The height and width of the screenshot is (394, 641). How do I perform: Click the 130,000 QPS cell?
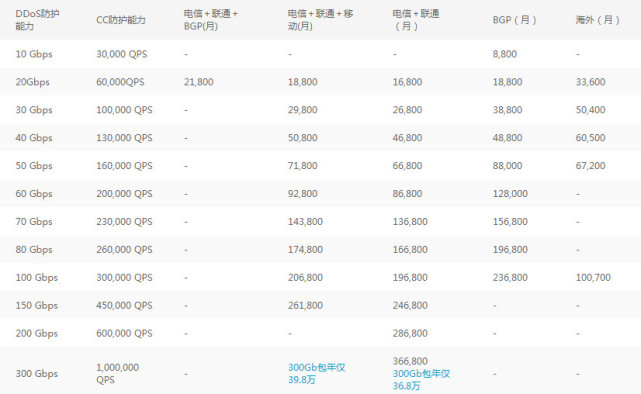click(124, 138)
